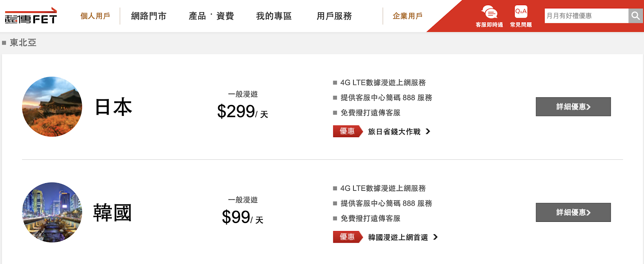644x264 pixels.
Task: Open 我的專區 menu
Action: tap(274, 16)
